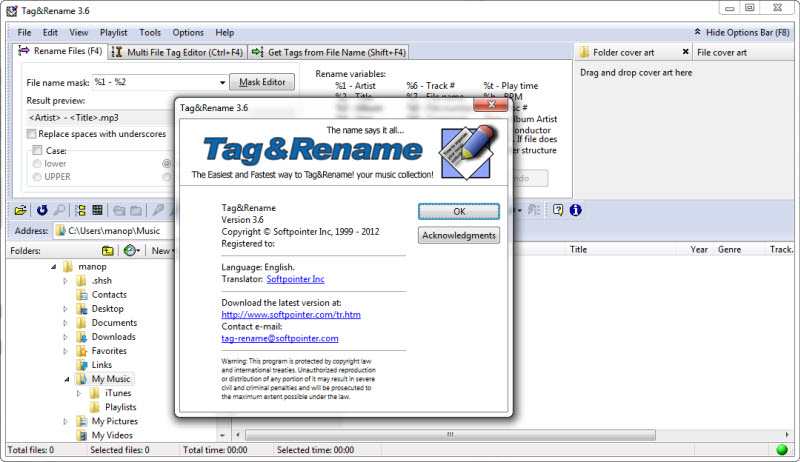Collapse the manop folder tree node
This screenshot has width=800, height=462.
54,267
